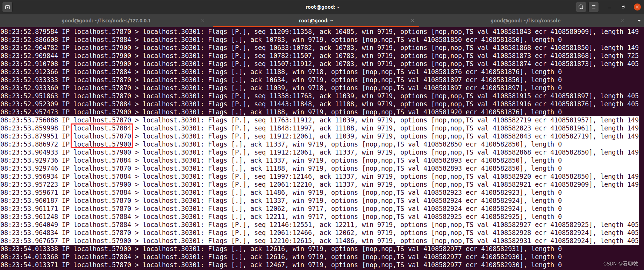This screenshot has height=270, width=644.
Task: Click timestamp 08:23:53.904933
Action: coord(29,152)
